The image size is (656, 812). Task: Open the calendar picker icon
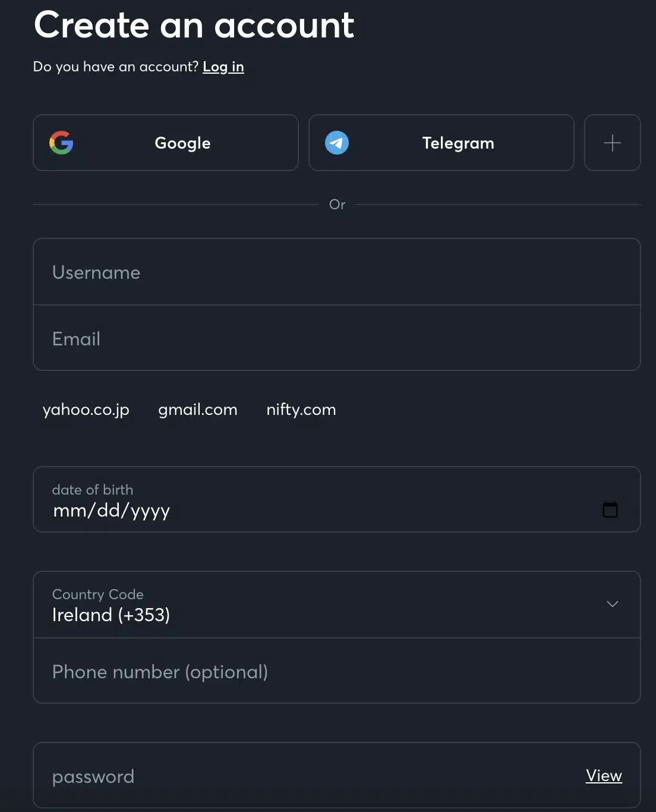tap(610, 509)
